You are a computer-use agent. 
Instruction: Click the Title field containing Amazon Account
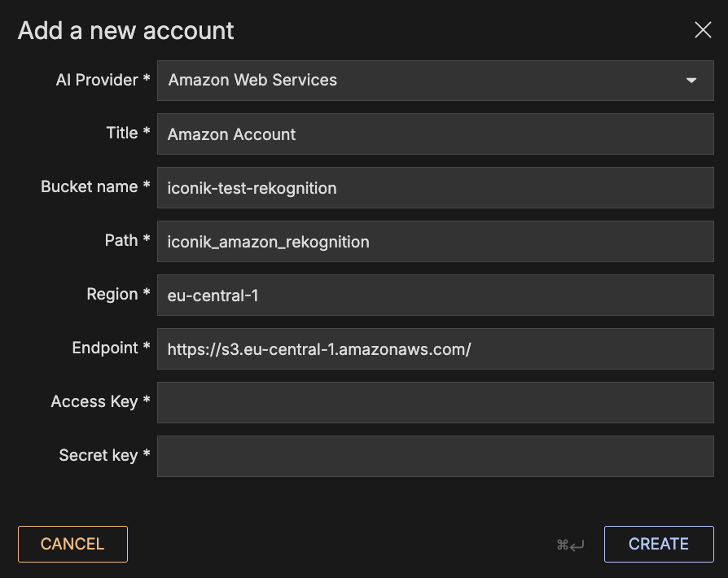(435, 134)
